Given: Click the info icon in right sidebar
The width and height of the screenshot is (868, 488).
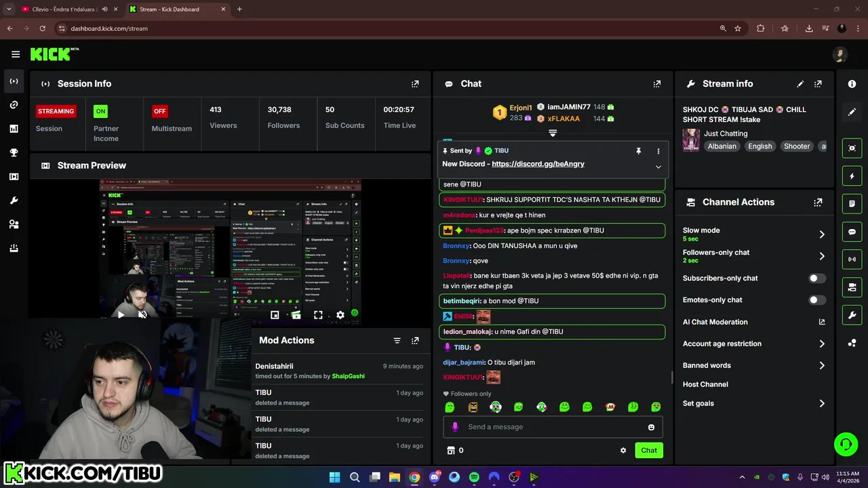Looking at the screenshot, I should (852, 84).
